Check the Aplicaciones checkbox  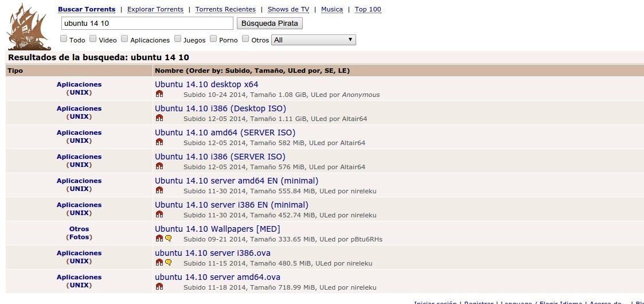point(124,38)
